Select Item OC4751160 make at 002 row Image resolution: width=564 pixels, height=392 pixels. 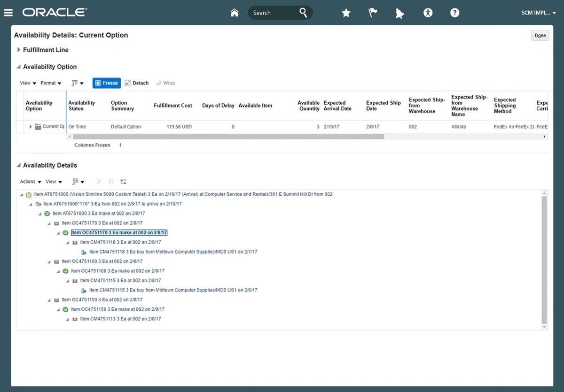coord(117,271)
